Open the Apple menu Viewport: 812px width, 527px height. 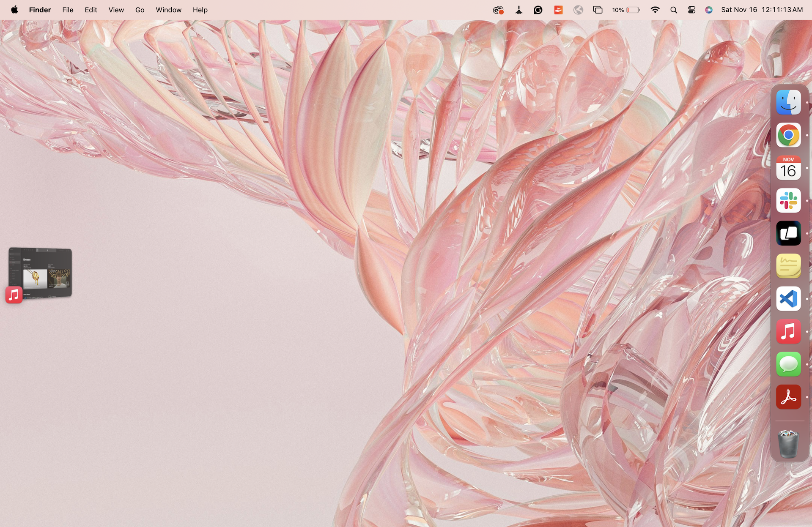pos(14,10)
